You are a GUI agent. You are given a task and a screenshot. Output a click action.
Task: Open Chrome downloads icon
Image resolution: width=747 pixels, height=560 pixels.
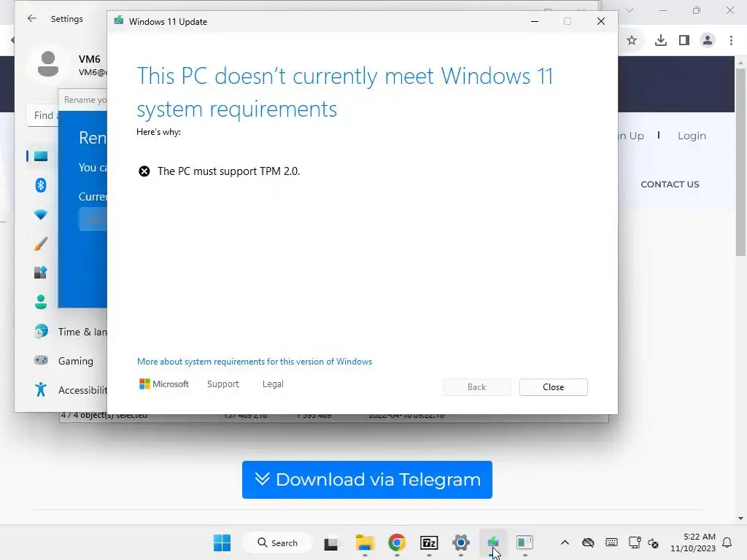pyautogui.click(x=661, y=41)
